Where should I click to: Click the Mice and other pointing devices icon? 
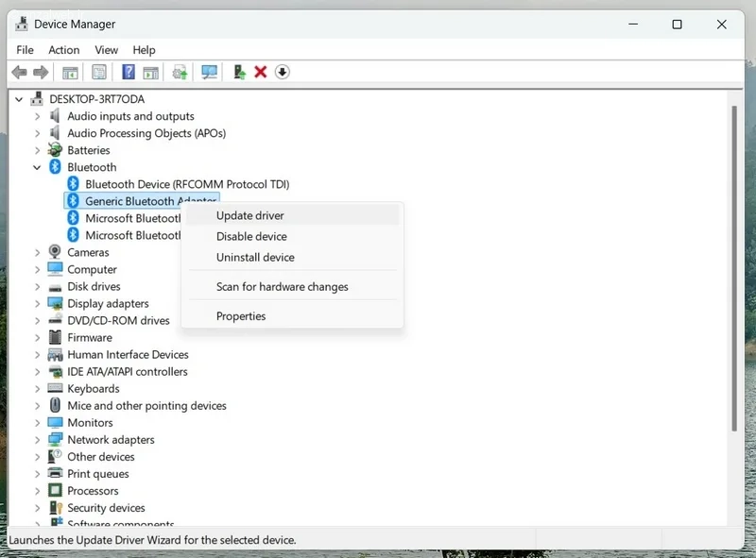(55, 405)
